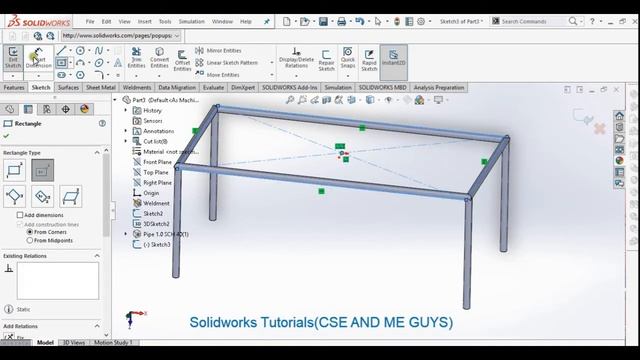Click the Zoom to Fit view icon
Image resolution: width=640 pixels, height=360 pixels.
coord(290,100)
